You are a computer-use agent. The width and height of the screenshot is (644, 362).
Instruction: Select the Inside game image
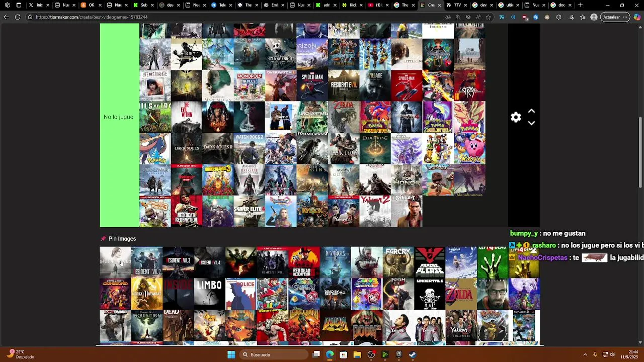[x=178, y=294]
